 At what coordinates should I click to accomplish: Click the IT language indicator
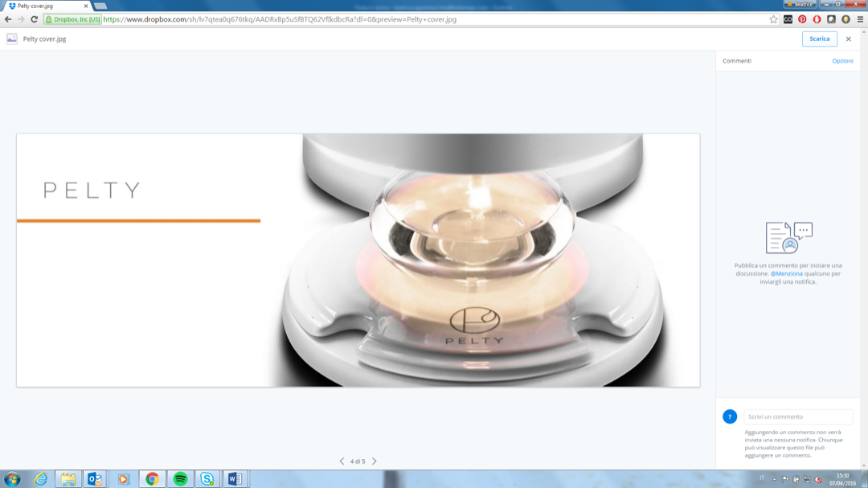[x=762, y=478]
